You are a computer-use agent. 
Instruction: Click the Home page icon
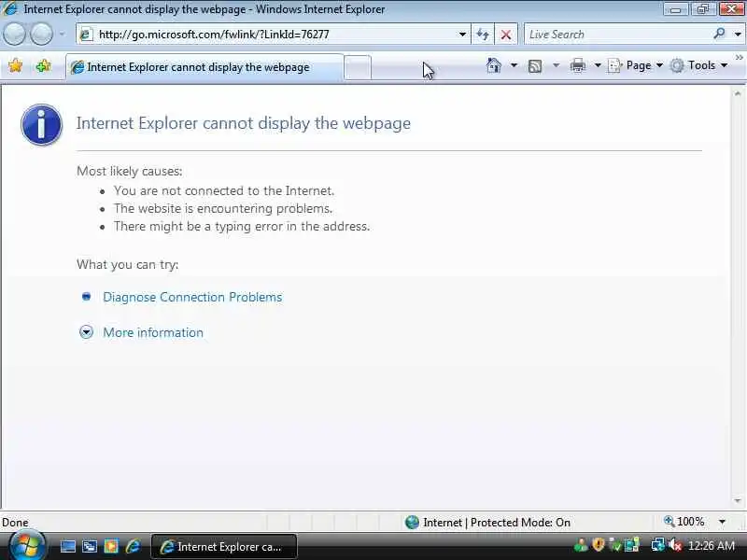pyautogui.click(x=494, y=65)
